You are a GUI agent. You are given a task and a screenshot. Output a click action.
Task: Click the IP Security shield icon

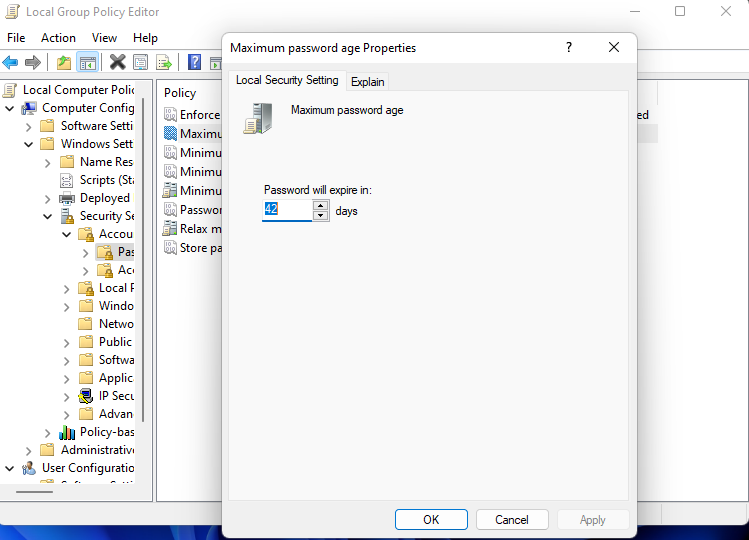86,396
